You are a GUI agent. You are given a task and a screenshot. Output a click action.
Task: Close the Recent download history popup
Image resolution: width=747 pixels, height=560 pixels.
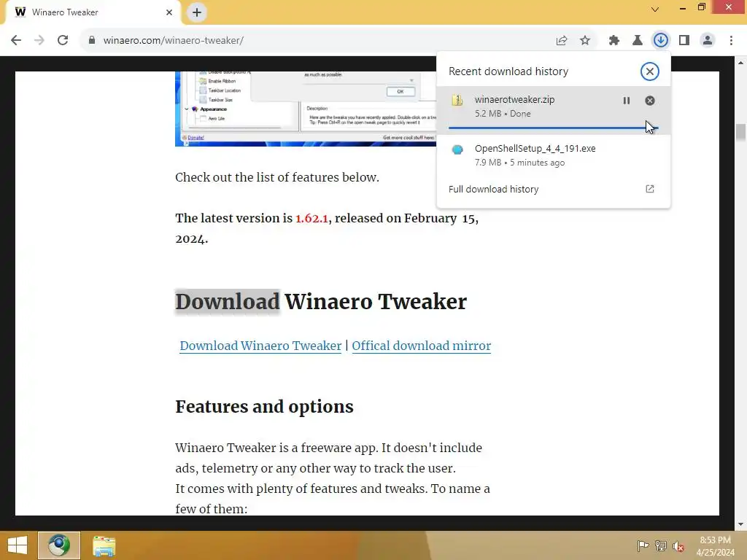[650, 71]
